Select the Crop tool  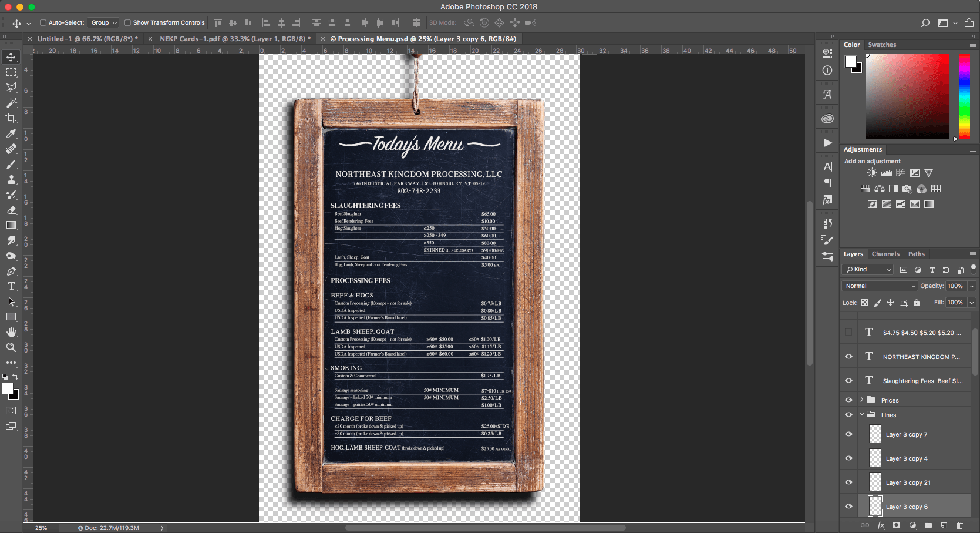(11, 118)
